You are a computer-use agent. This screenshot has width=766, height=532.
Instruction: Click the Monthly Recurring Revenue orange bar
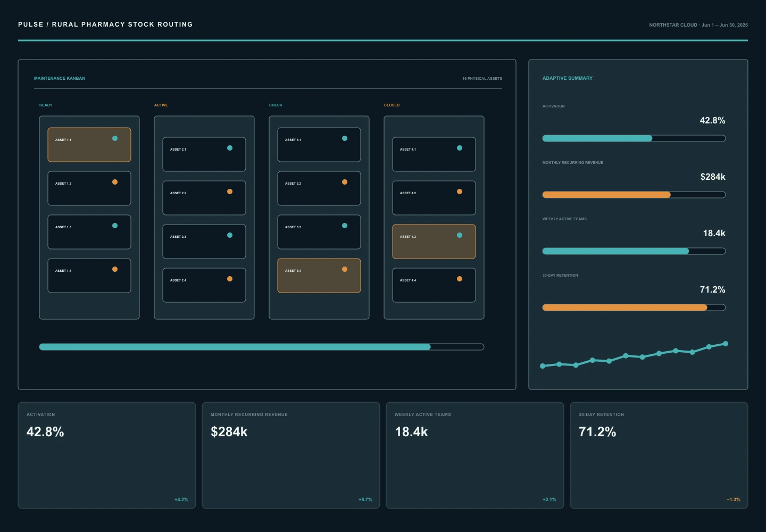tap(606, 195)
